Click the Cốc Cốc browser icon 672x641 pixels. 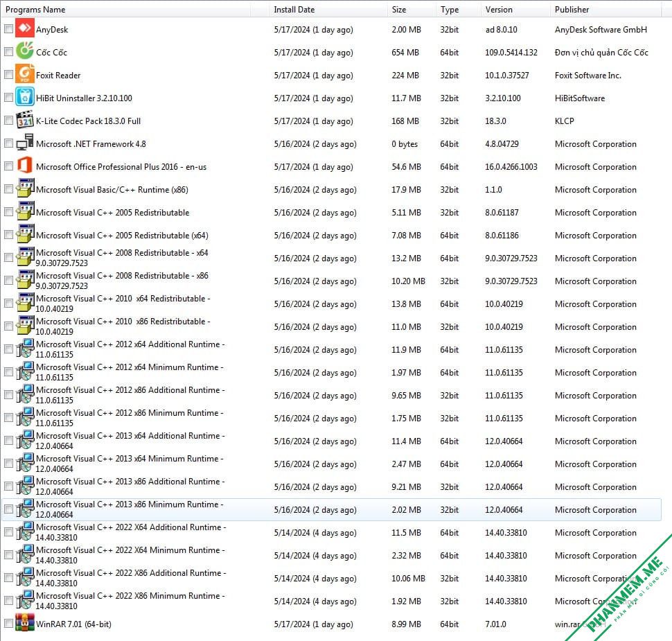click(x=25, y=51)
